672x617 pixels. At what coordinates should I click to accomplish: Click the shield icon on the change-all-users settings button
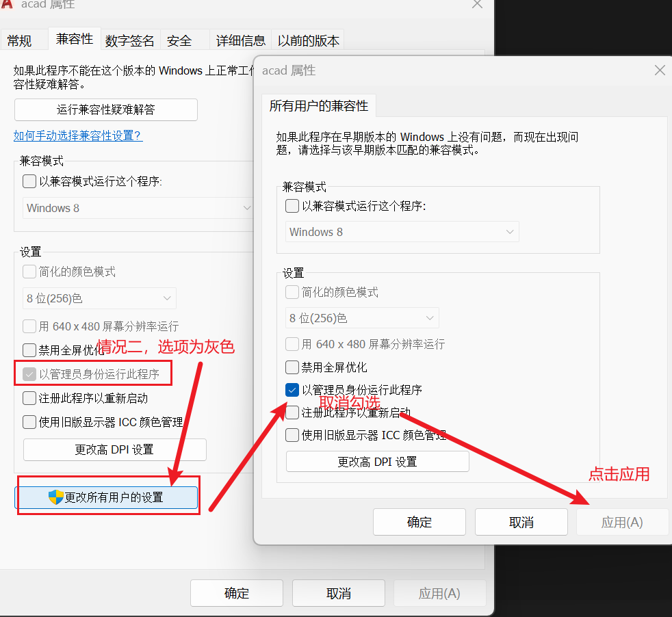tap(56, 497)
